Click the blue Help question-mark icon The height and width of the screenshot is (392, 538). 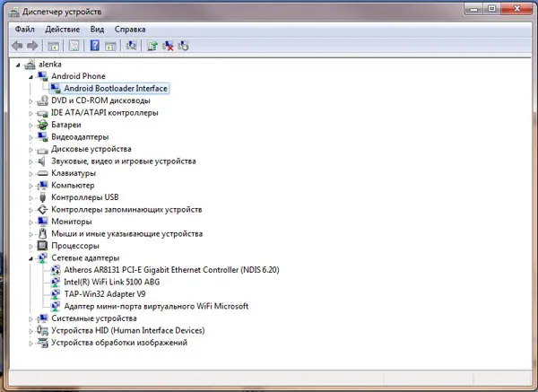tap(95, 46)
